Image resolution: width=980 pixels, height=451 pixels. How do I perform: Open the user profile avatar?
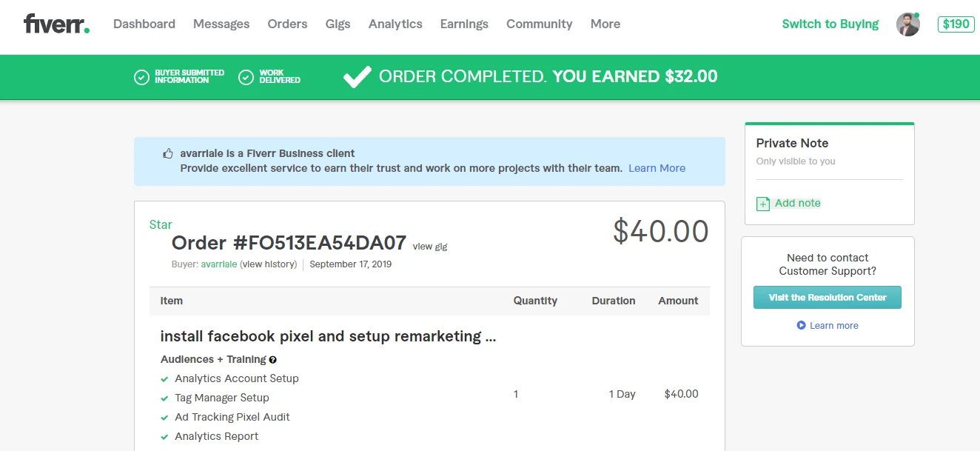pos(908,24)
